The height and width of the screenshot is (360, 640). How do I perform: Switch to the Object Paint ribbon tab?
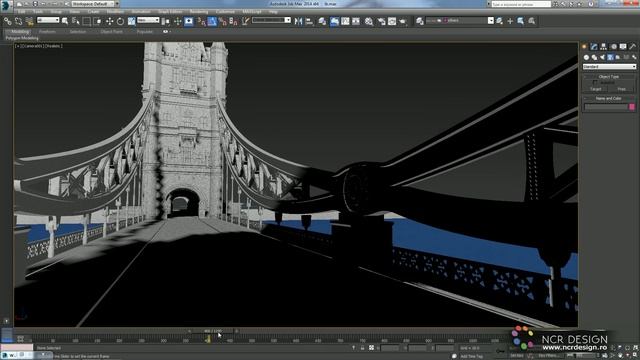click(111, 31)
